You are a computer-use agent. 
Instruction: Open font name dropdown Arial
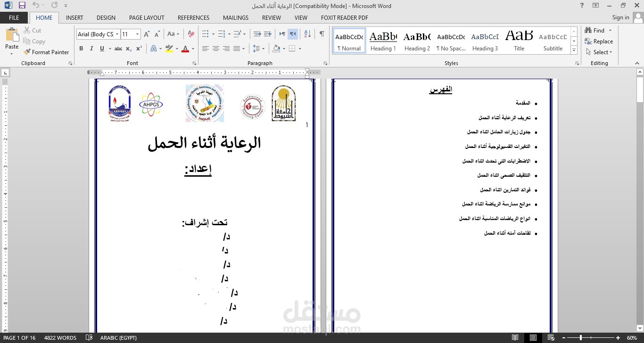pyautogui.click(x=117, y=34)
